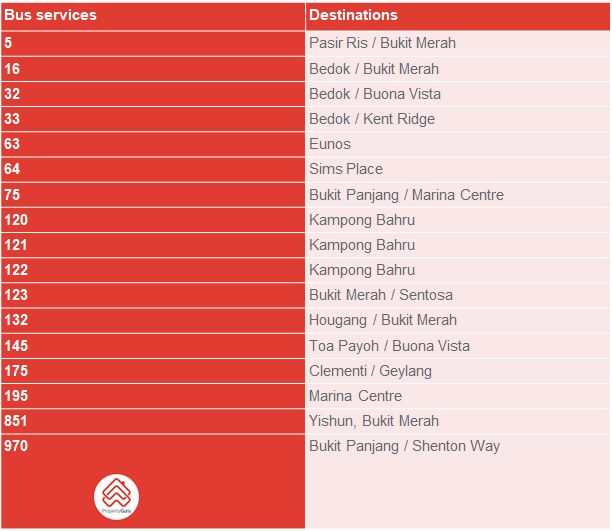Click bus service number 121
The image size is (612, 531).
(x=15, y=245)
